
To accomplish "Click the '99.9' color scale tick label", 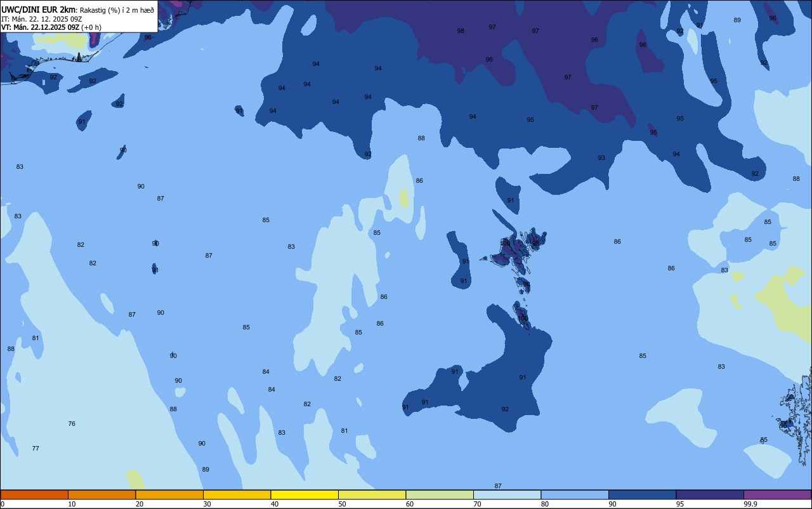I will point(750,504).
